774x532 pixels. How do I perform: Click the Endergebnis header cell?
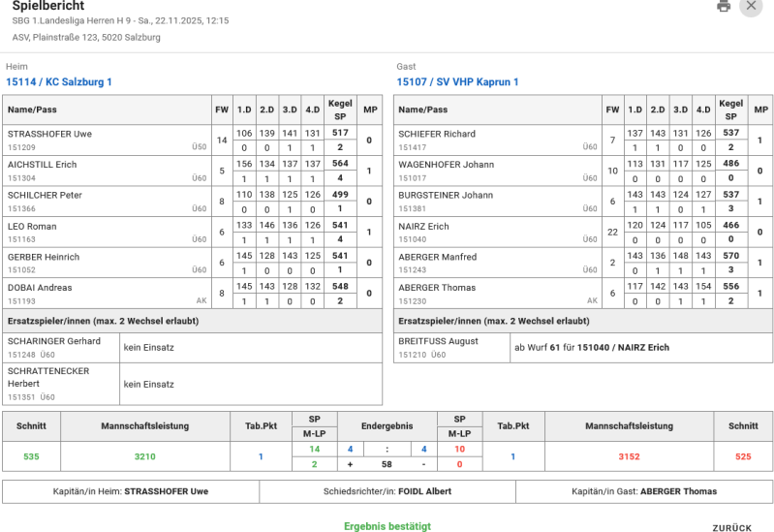point(387,424)
